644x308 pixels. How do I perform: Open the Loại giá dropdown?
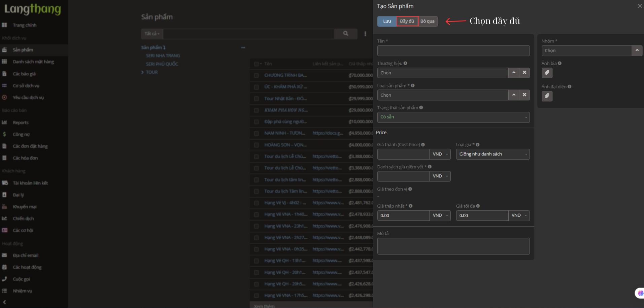(x=493, y=154)
